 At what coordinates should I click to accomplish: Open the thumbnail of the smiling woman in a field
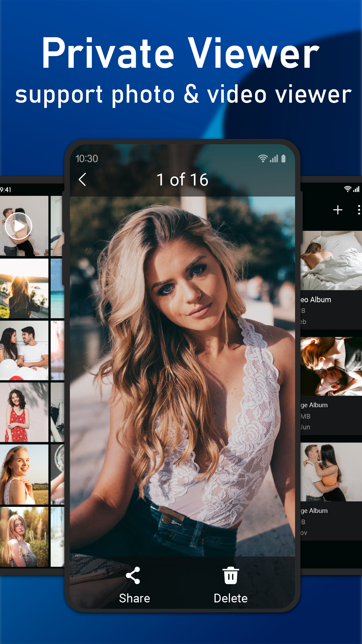click(24, 475)
